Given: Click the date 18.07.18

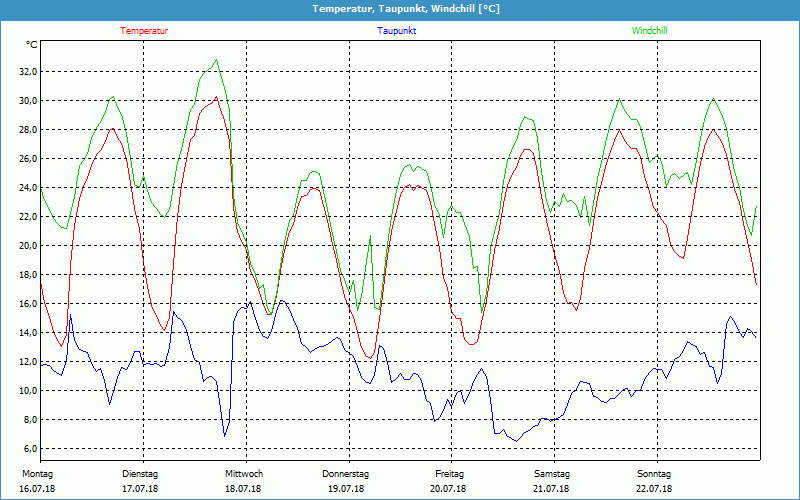Looking at the screenshot, I should coord(243,489).
